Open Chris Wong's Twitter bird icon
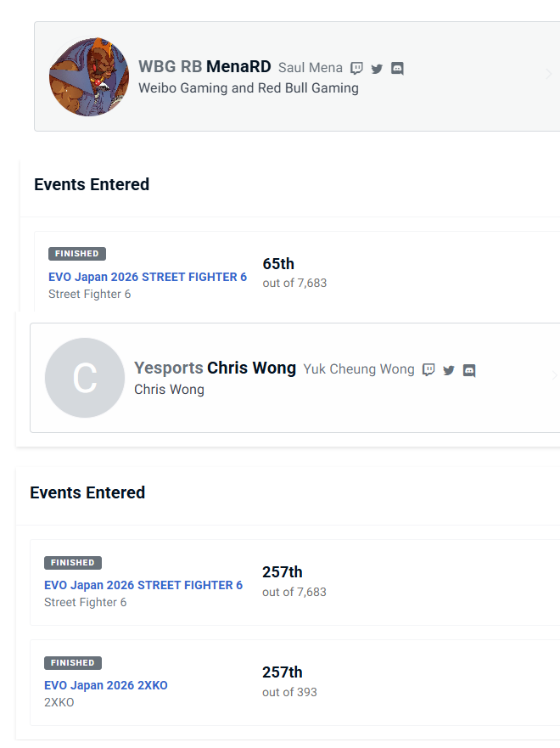The image size is (560, 748). (449, 370)
